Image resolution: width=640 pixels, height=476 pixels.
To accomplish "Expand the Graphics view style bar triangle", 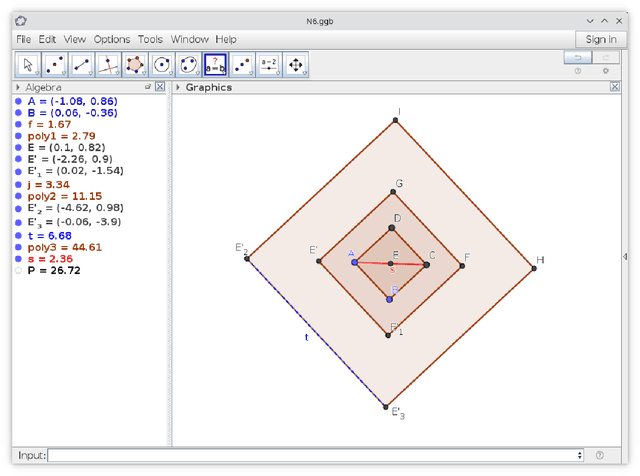I will 179,88.
